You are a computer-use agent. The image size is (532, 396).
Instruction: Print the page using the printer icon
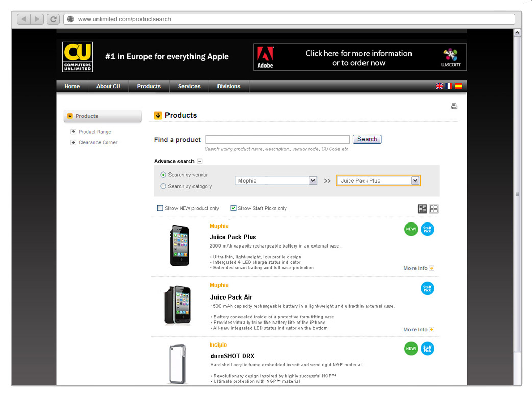click(x=454, y=106)
